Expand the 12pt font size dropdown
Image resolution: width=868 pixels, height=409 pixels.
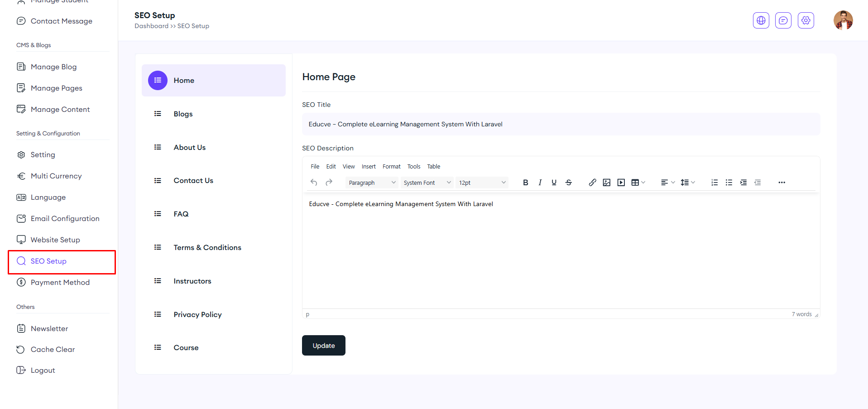point(482,183)
